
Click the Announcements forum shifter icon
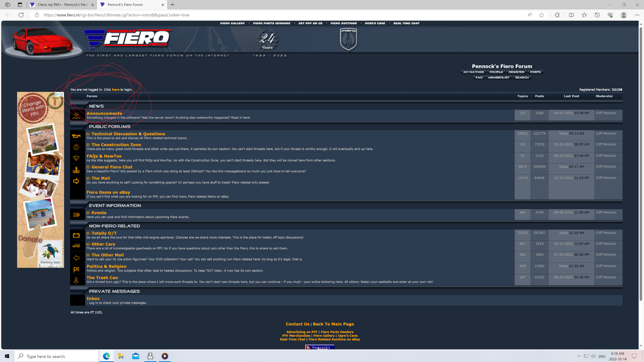pyautogui.click(x=76, y=115)
